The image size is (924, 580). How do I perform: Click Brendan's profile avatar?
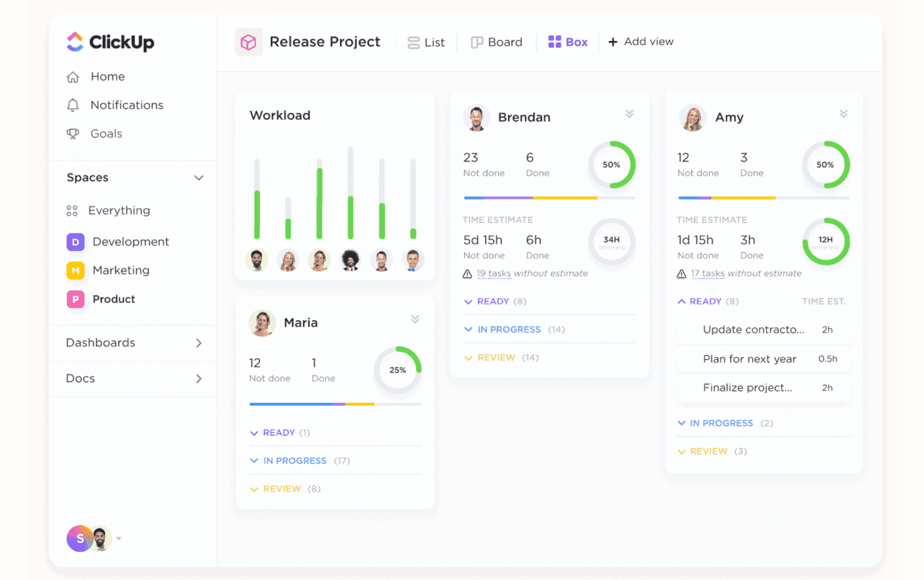(x=476, y=117)
